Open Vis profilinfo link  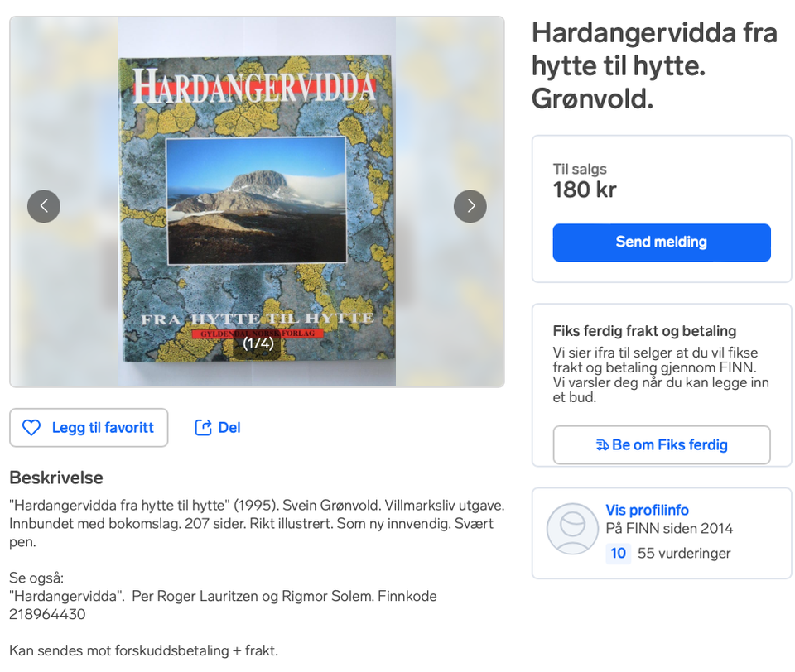point(647,510)
